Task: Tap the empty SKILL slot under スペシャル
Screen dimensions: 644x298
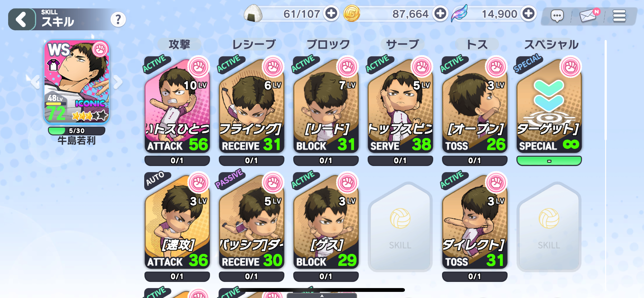Action: [549, 226]
